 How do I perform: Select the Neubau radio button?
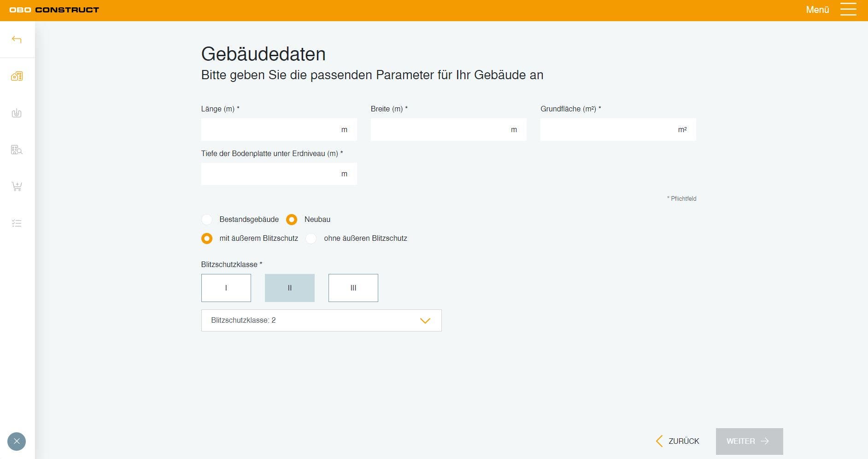(292, 220)
